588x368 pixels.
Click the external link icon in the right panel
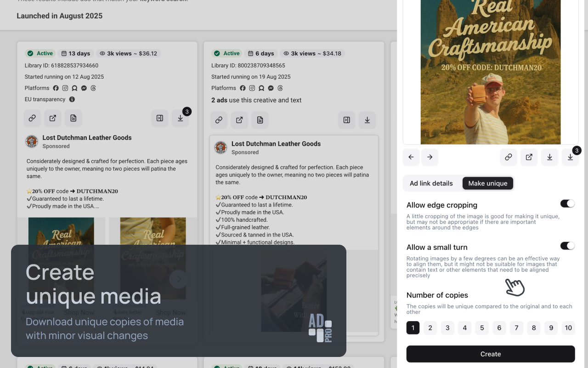click(529, 157)
